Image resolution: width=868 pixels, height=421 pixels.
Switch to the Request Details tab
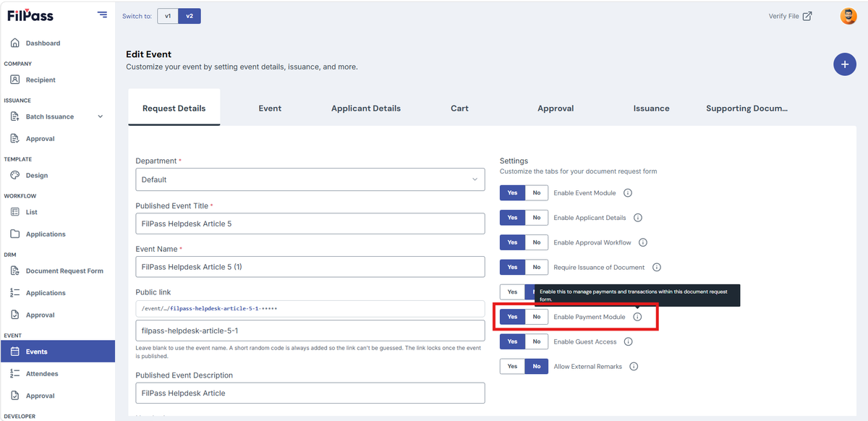(174, 109)
